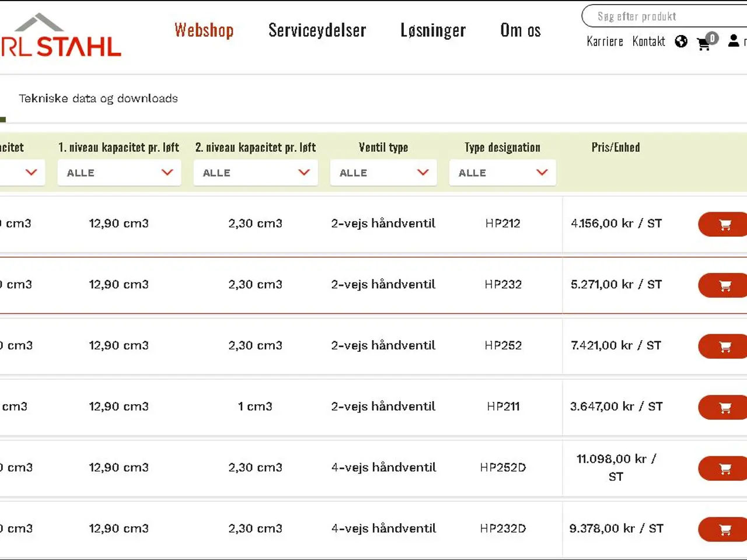Expand the partially visible kapacitet filter dropdown
This screenshot has width=747, height=560.
[22, 173]
